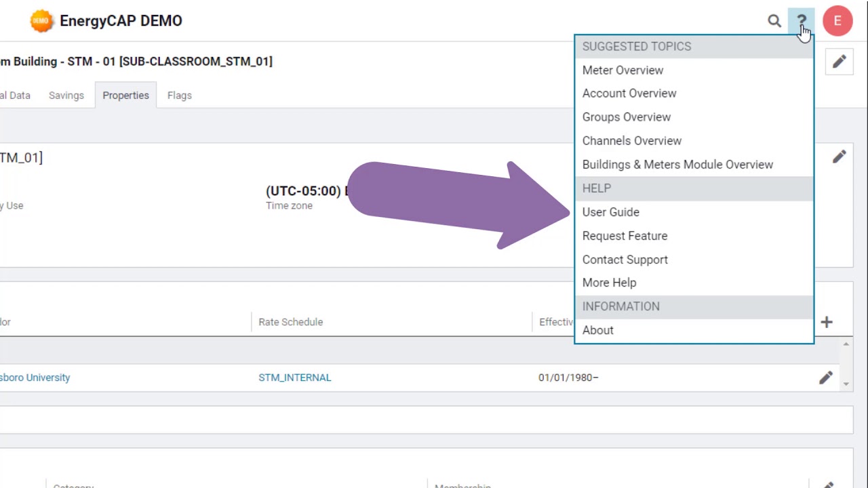Screen dimensions: 868x488
Task: Select the Properties tab
Action: tap(125, 96)
